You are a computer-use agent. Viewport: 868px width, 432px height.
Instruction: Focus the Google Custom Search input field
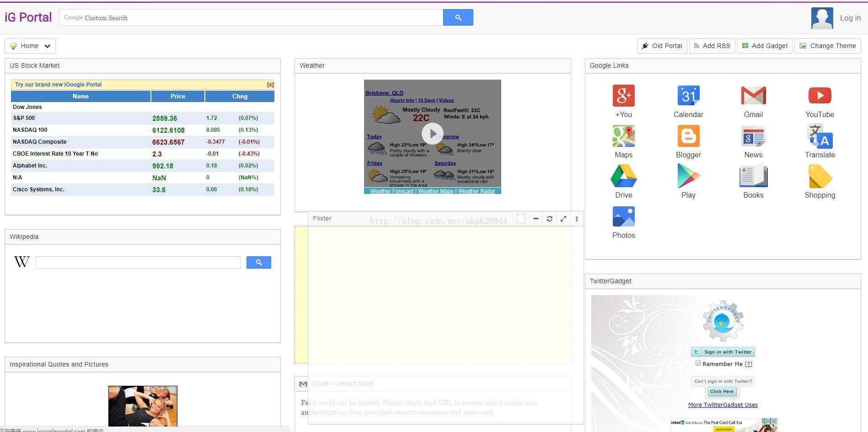pyautogui.click(x=251, y=17)
